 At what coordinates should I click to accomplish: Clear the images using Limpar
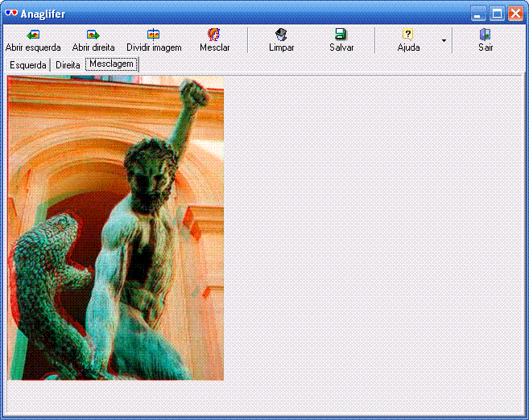pyautogui.click(x=281, y=40)
